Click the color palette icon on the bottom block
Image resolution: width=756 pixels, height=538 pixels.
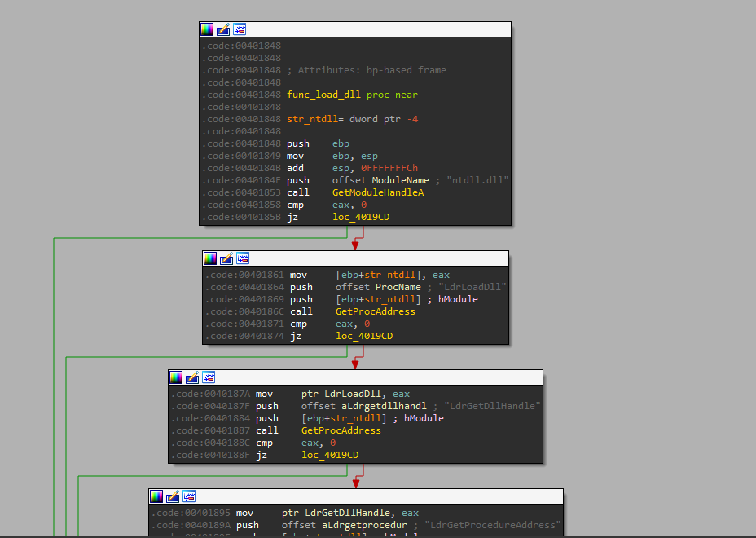156,496
